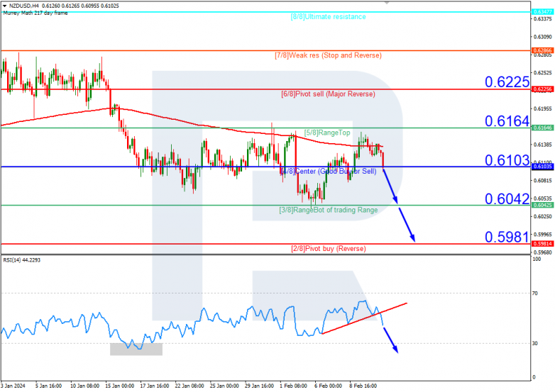This screenshot has width=555, height=392.
Task: Click the large 0.6042 price label
Action: [x=507, y=199]
